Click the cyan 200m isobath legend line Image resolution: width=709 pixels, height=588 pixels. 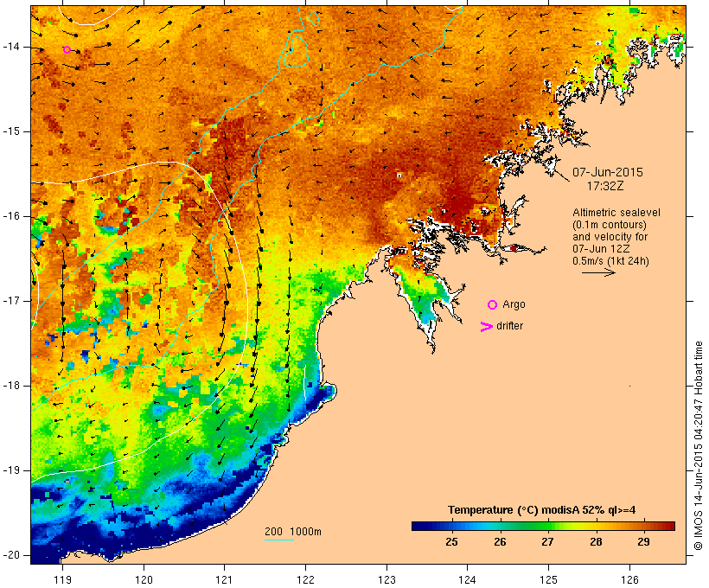point(279,540)
